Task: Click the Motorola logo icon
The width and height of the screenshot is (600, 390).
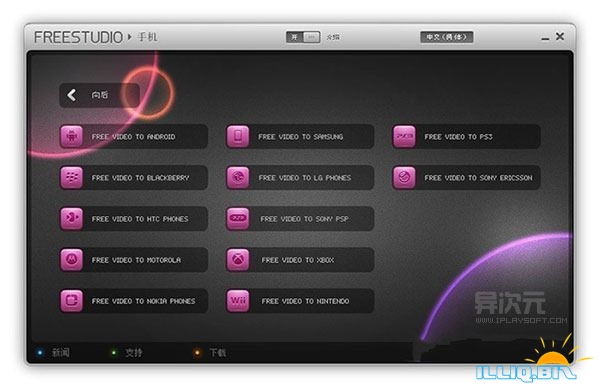Action: coord(72,259)
